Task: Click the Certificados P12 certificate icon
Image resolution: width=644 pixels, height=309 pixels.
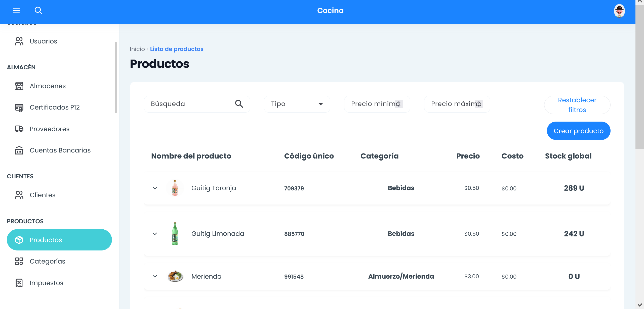Action: pyautogui.click(x=19, y=108)
